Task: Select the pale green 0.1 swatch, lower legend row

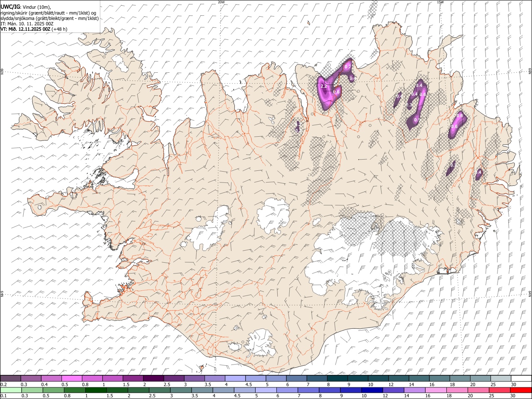Action: (11, 390)
